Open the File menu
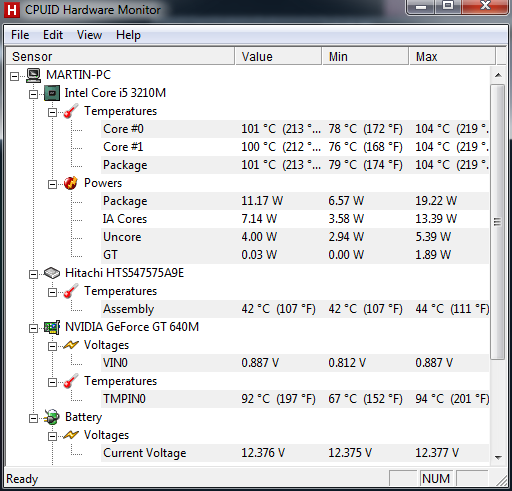The height and width of the screenshot is (491, 512). click(x=20, y=35)
